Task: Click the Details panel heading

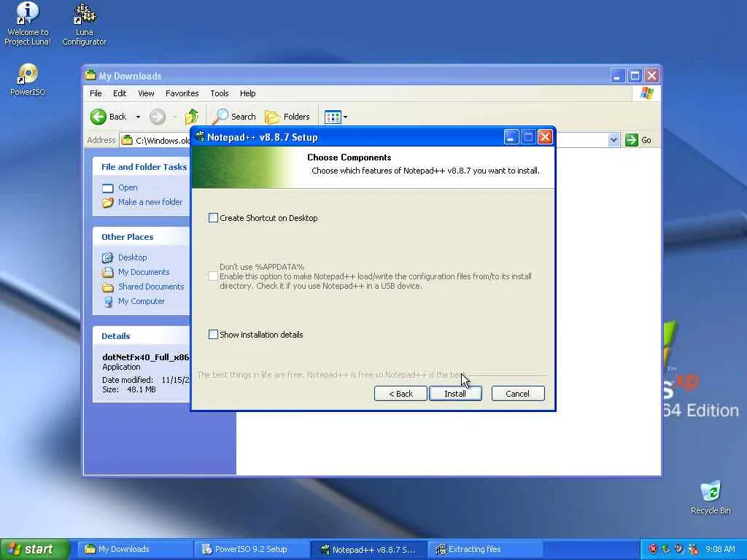Action: point(116,336)
